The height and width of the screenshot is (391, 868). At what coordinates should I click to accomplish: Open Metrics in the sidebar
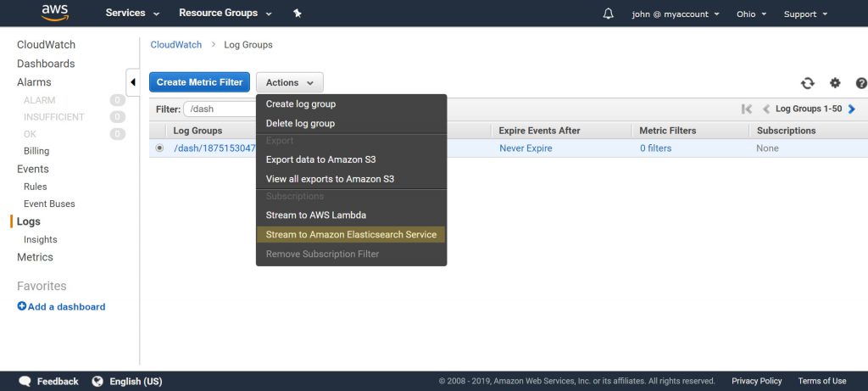click(x=35, y=257)
